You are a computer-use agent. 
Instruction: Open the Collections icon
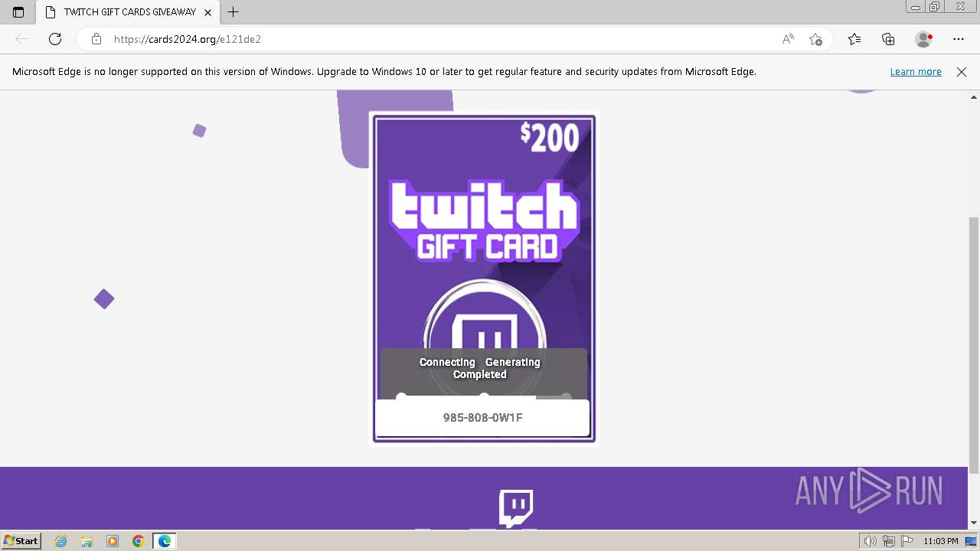(x=888, y=39)
